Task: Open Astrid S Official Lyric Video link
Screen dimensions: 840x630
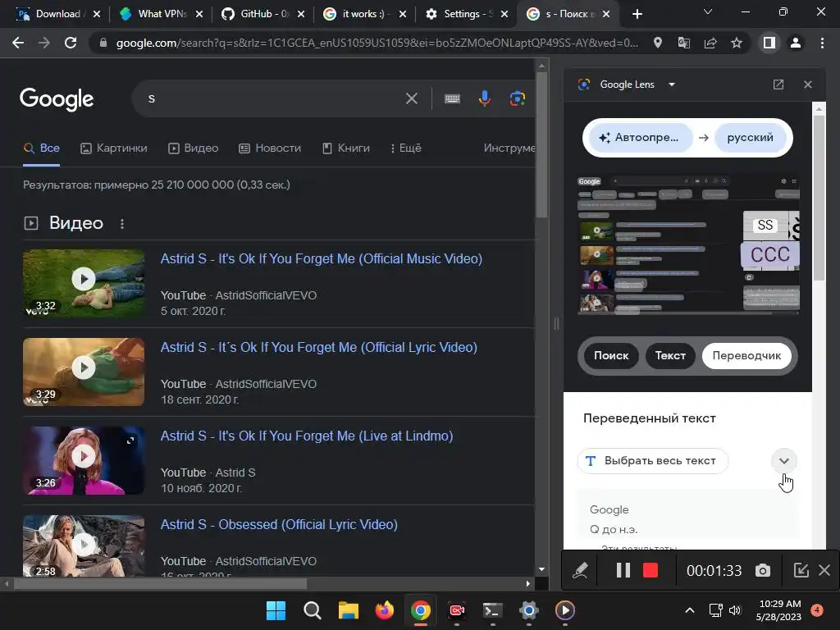Action: (319, 348)
